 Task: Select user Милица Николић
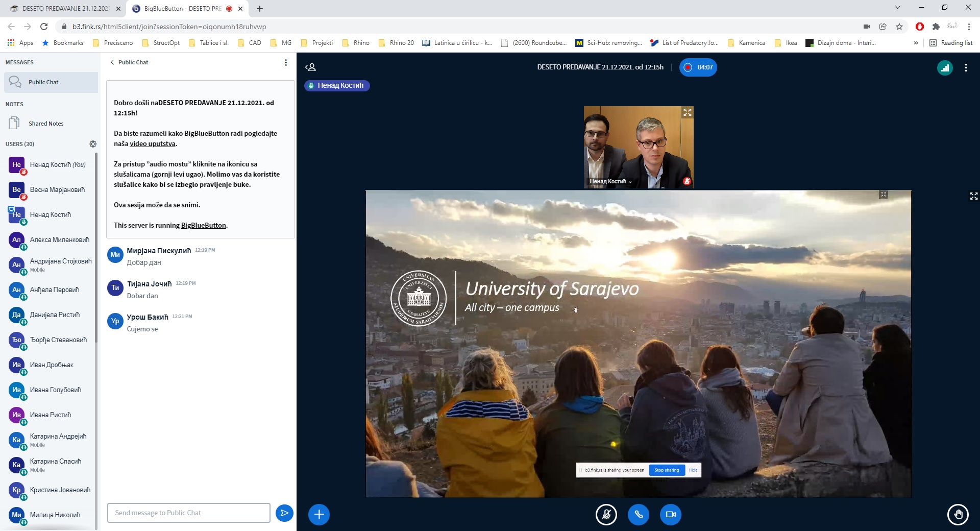tap(50, 515)
